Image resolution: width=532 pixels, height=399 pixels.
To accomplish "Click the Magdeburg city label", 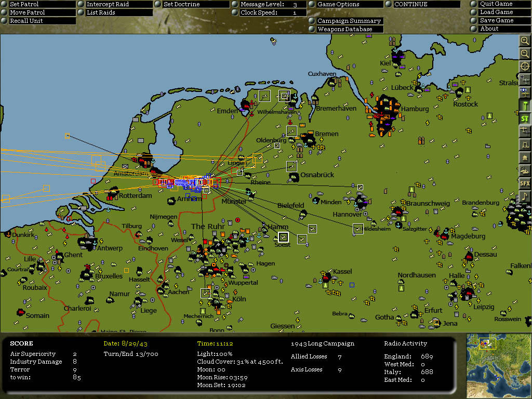I will (x=468, y=236).
